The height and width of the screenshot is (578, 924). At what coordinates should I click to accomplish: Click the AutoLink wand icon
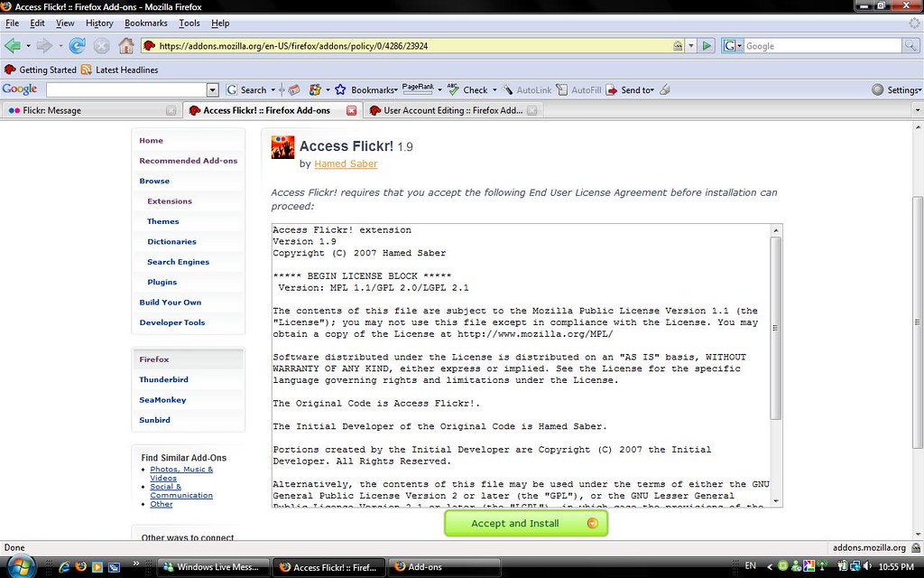(508, 89)
